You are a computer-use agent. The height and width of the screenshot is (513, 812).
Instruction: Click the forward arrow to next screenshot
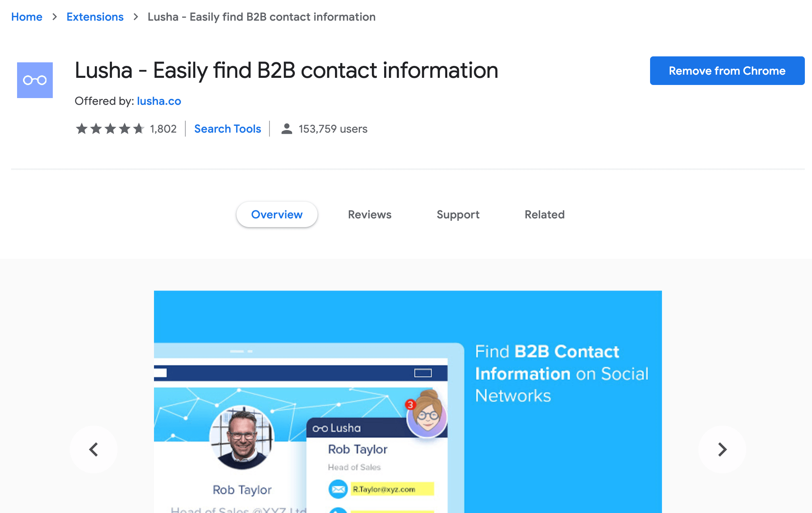[721, 449]
